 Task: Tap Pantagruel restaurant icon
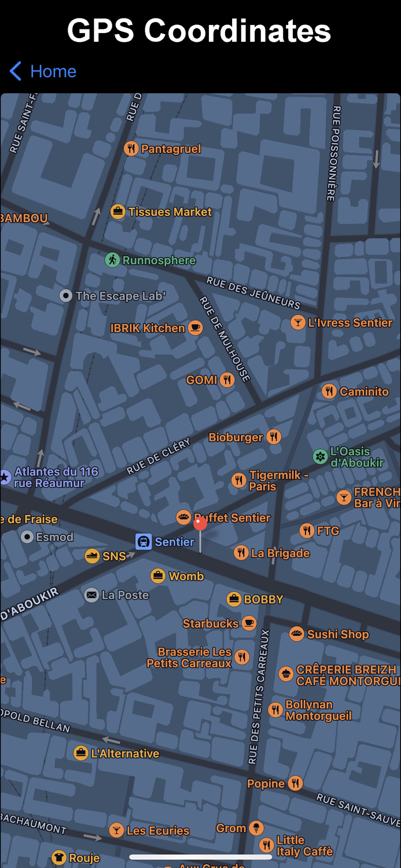(131, 149)
